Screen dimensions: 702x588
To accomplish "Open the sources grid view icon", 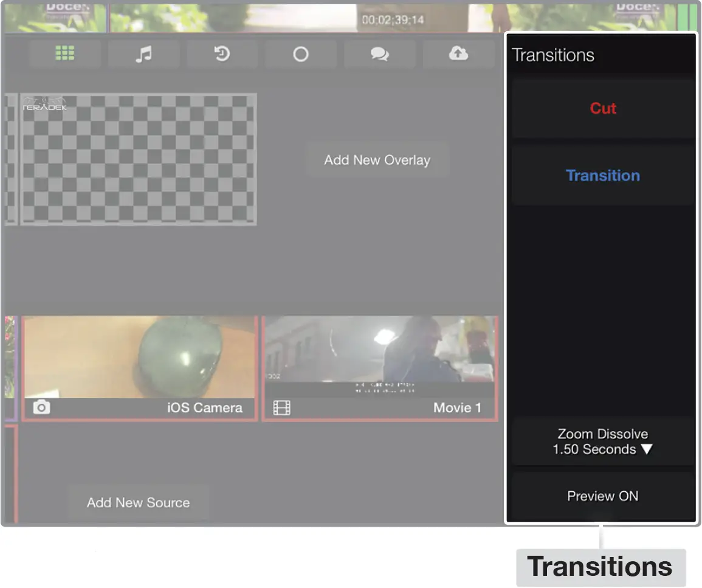I will pyautogui.click(x=65, y=54).
